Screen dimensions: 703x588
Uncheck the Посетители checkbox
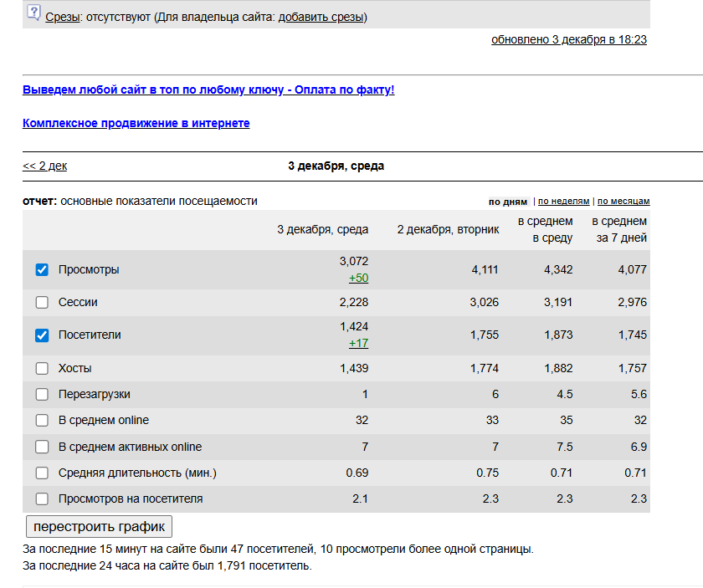coord(42,335)
